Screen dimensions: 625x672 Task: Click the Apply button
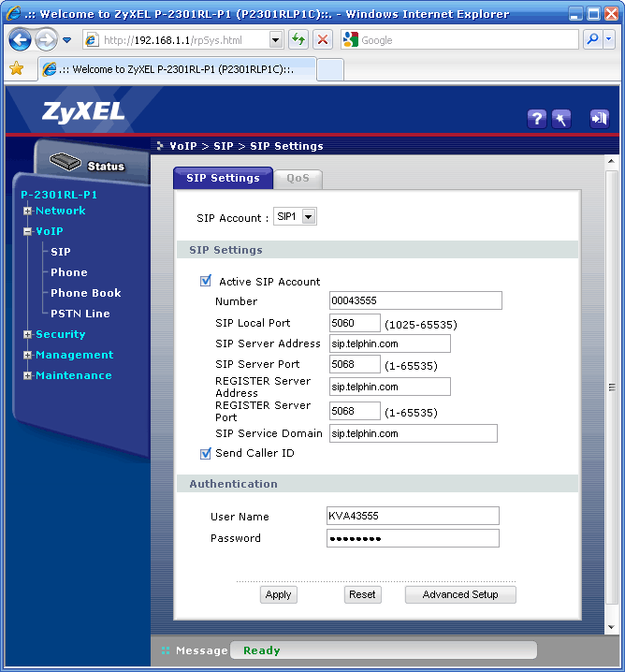point(279,594)
